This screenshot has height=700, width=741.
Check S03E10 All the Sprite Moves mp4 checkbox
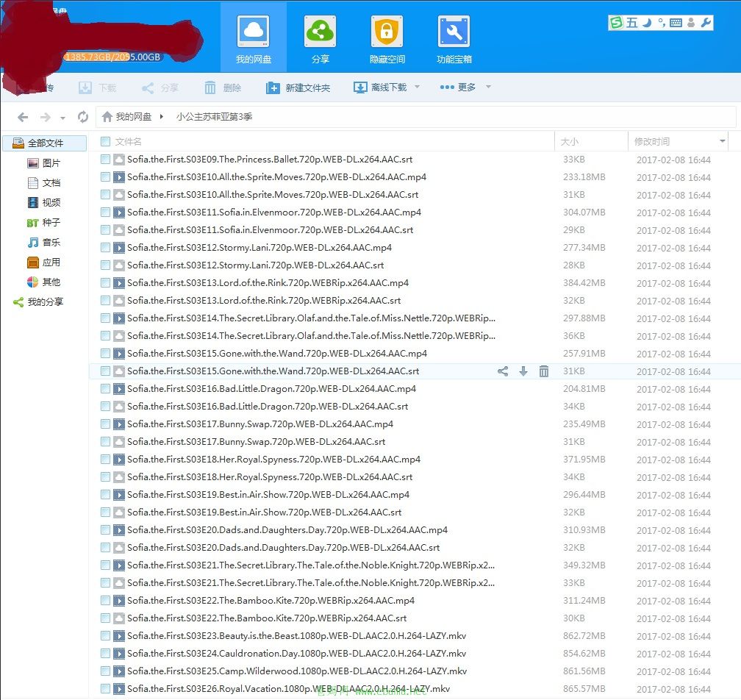coord(105,176)
